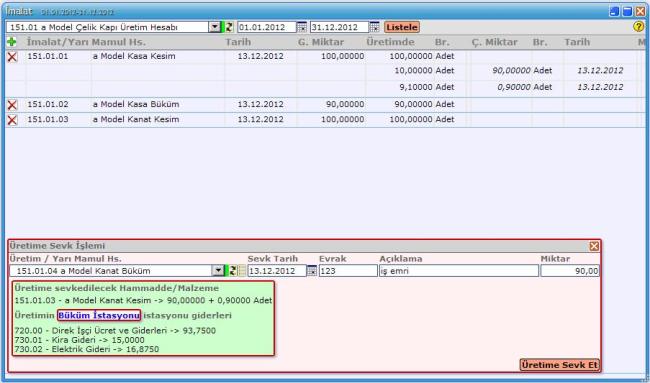The image size is (650, 383).
Task: Expand the Üretim / Yarı Mamul Hs. dropdown
Action: (x=218, y=271)
